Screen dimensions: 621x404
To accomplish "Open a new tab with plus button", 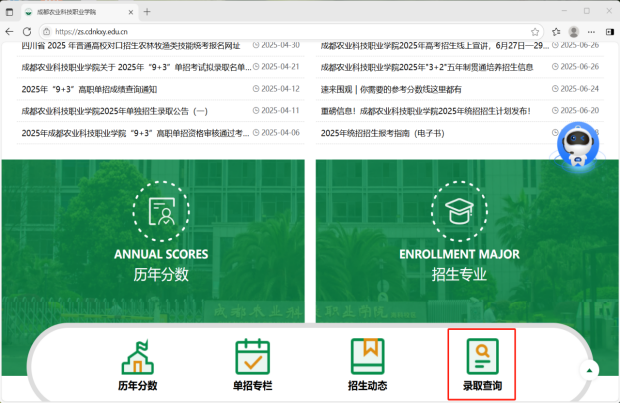I will point(147,12).
